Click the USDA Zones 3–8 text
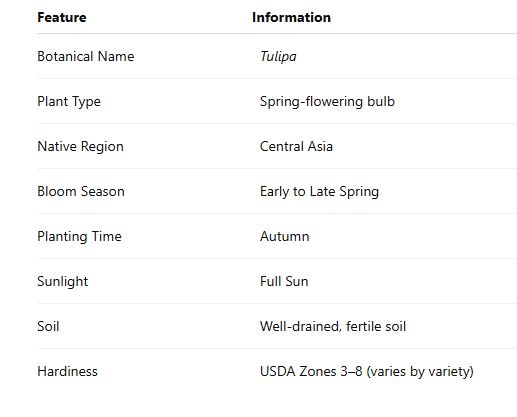Viewport: 517px width, 417px height. (311, 371)
